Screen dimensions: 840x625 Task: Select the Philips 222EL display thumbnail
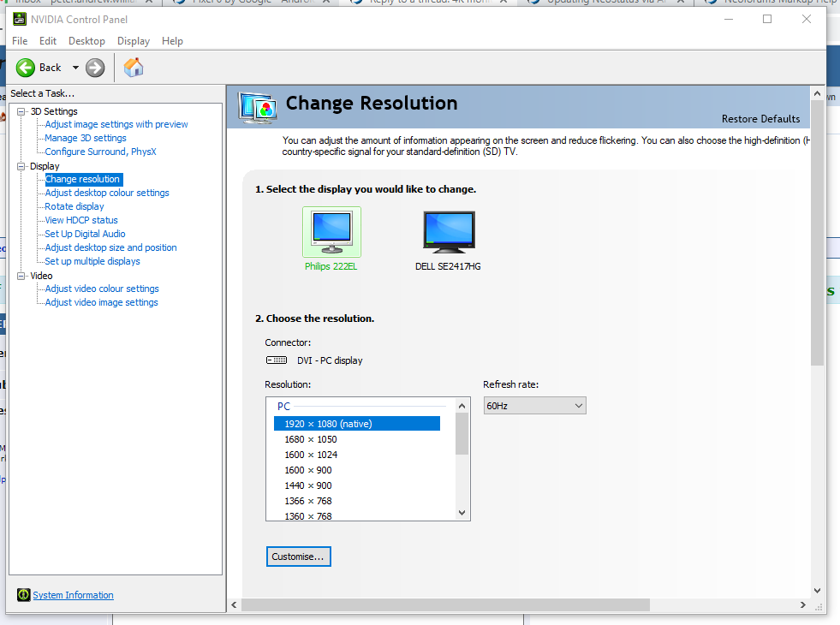[x=331, y=229]
